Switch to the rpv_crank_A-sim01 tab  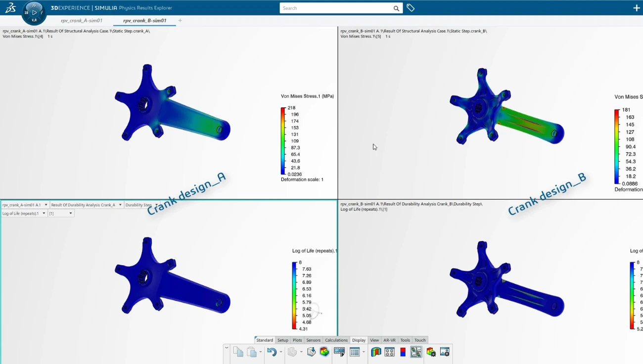tap(82, 21)
